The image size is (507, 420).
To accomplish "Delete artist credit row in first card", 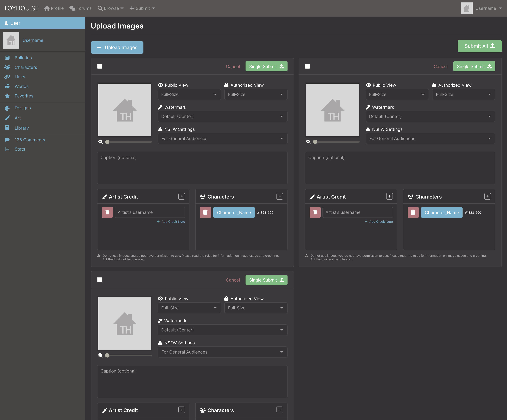I will pos(107,212).
